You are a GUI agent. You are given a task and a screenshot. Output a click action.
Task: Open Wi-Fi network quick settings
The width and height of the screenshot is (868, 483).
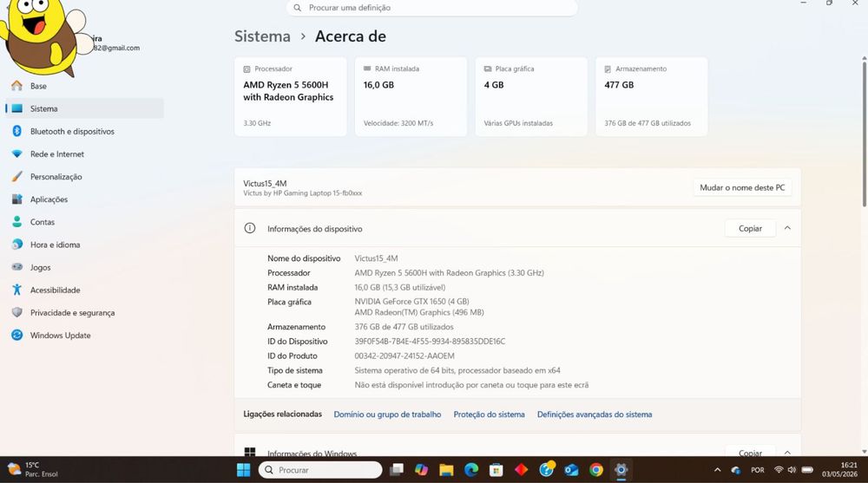click(x=779, y=470)
